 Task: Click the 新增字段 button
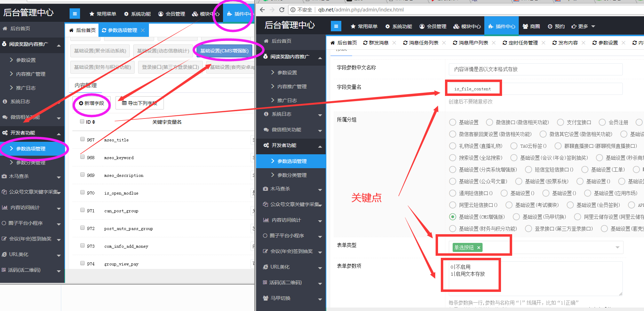pyautogui.click(x=92, y=103)
